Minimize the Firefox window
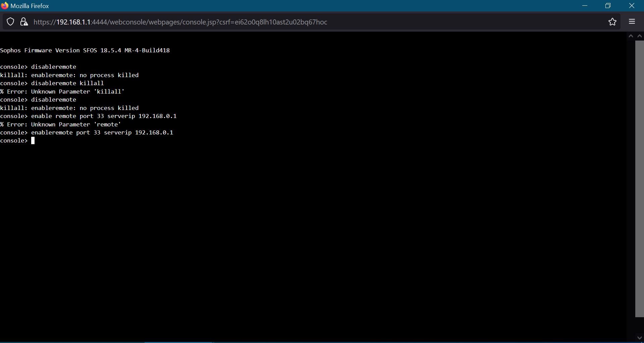This screenshot has width=644, height=343. pos(585,6)
